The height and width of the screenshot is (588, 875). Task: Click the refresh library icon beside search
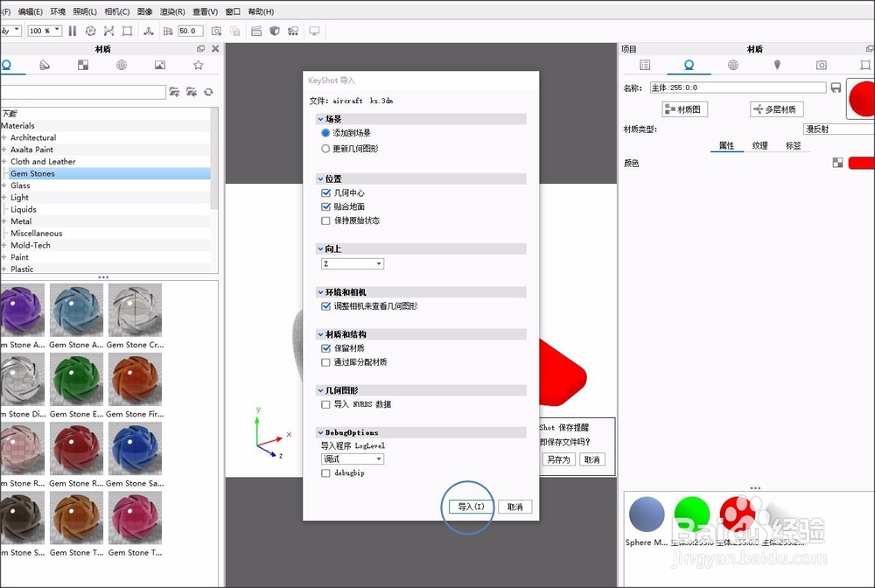[x=209, y=92]
